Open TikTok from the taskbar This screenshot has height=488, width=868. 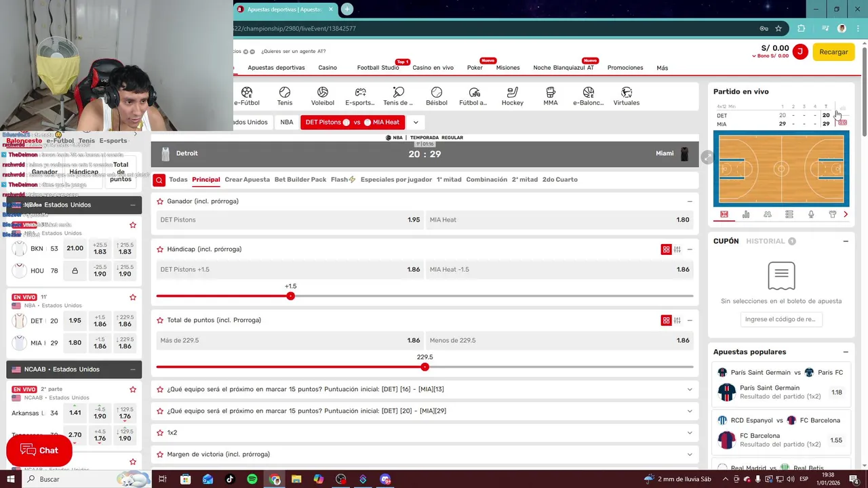230,479
